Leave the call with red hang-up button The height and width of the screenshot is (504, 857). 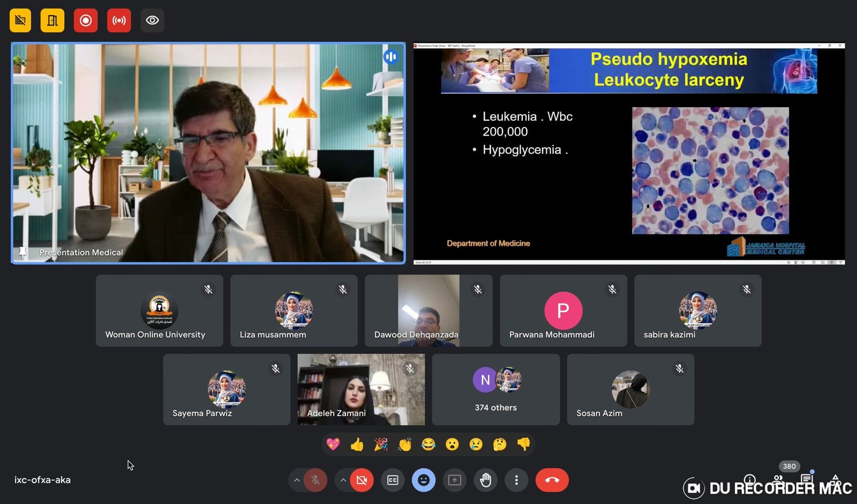pos(552,480)
